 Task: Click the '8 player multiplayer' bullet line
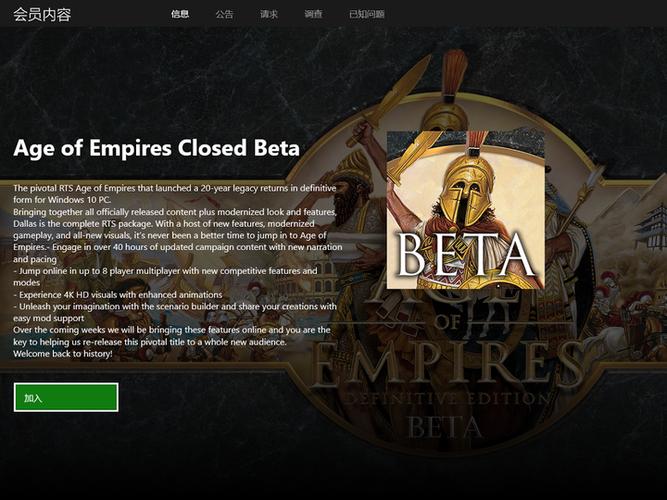pyautogui.click(x=165, y=277)
